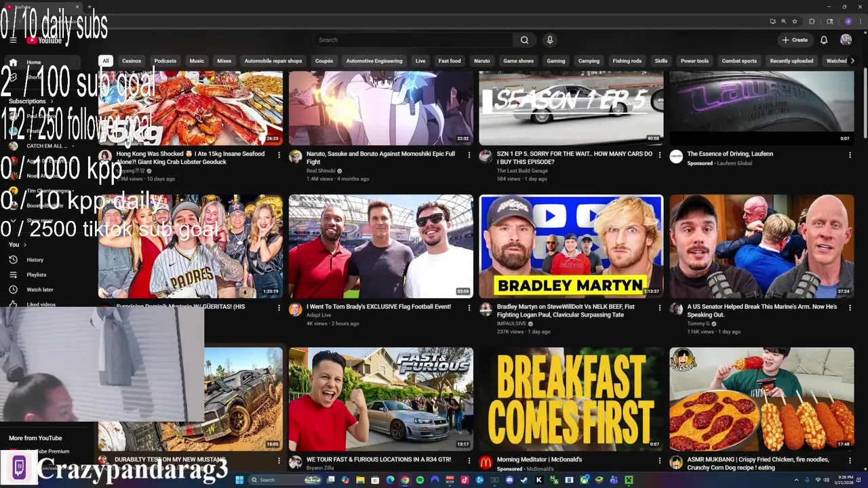Select the Camping filter chip
The image size is (868, 488).
[589, 61]
